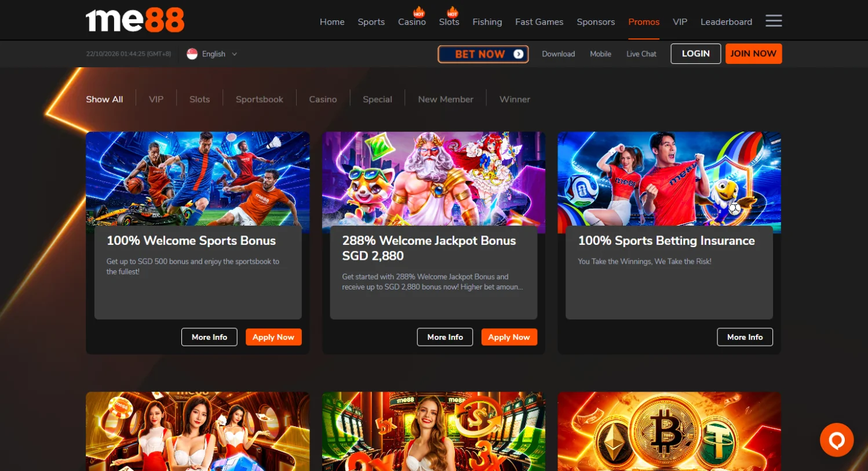The image size is (868, 471).
Task: Click the me88 logo
Action: click(x=135, y=20)
